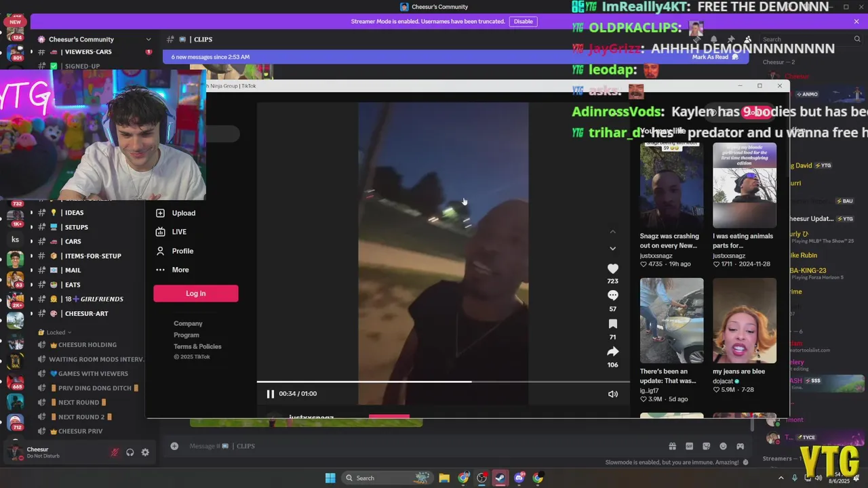The height and width of the screenshot is (488, 868).
Task: Open the Program footer link
Action: (186, 335)
